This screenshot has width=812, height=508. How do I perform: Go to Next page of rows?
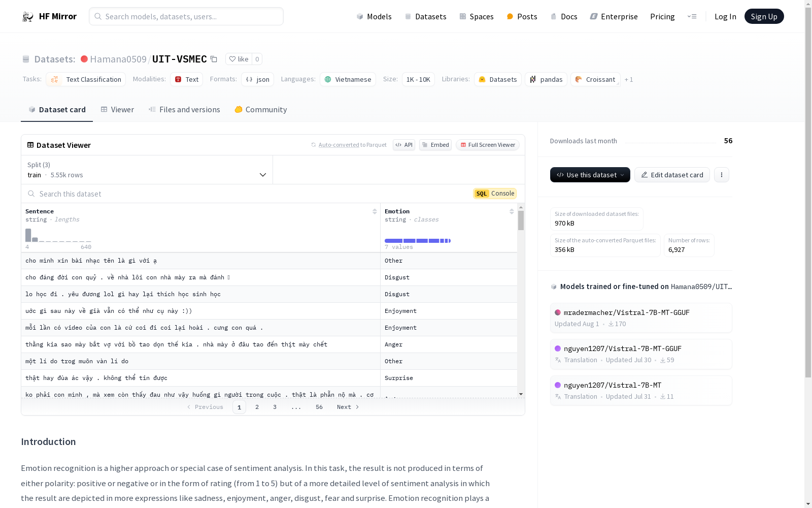tap(348, 407)
